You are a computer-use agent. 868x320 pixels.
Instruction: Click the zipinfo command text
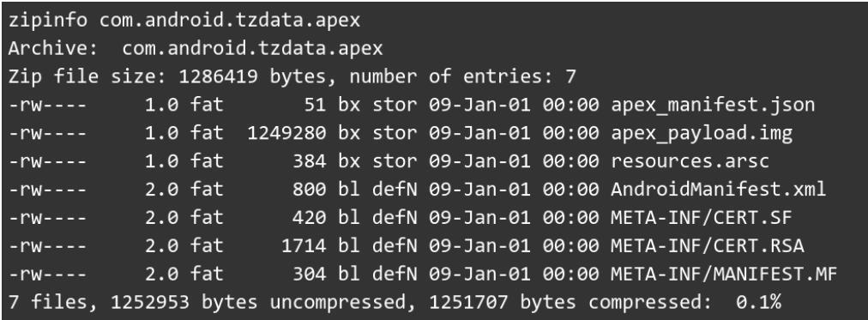[x=47, y=20]
